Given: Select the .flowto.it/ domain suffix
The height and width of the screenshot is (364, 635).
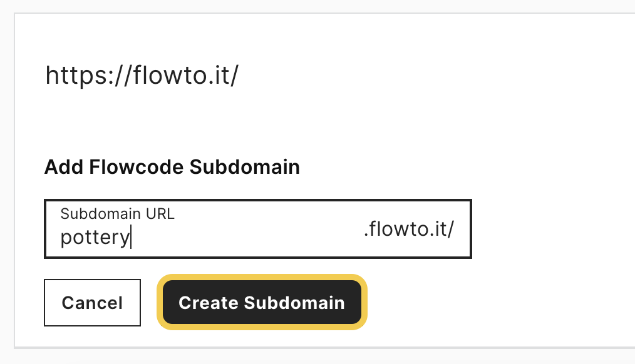Looking at the screenshot, I should tap(409, 229).
